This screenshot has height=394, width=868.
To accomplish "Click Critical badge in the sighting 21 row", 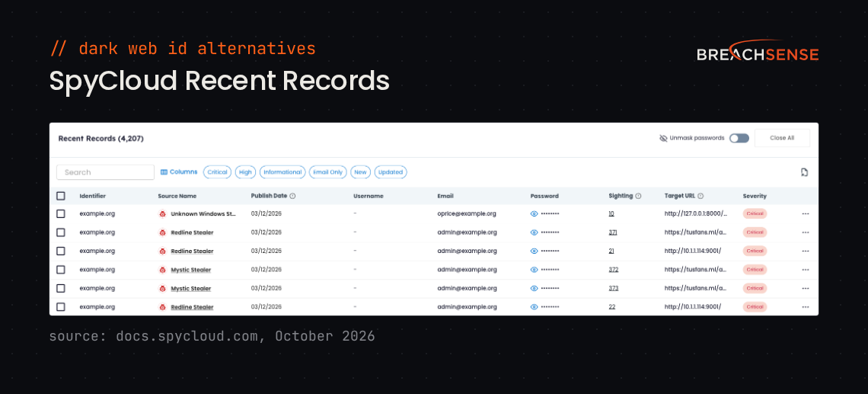I will point(755,251).
